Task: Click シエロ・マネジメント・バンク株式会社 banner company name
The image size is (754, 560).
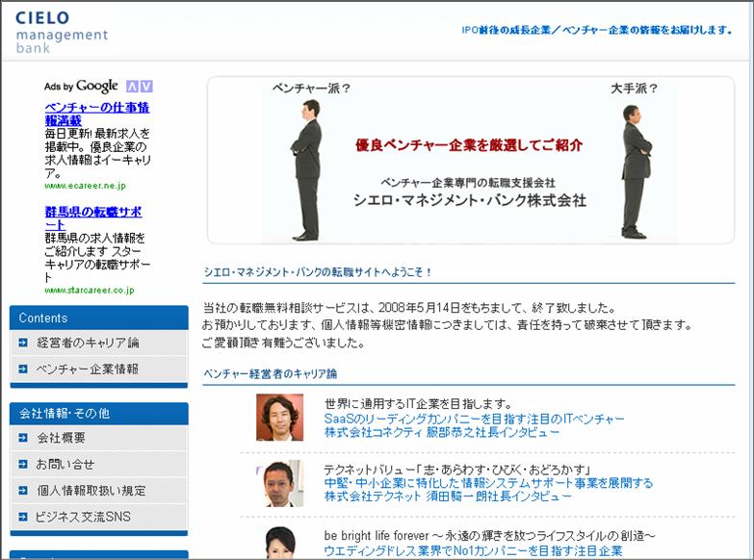Action: tap(469, 200)
